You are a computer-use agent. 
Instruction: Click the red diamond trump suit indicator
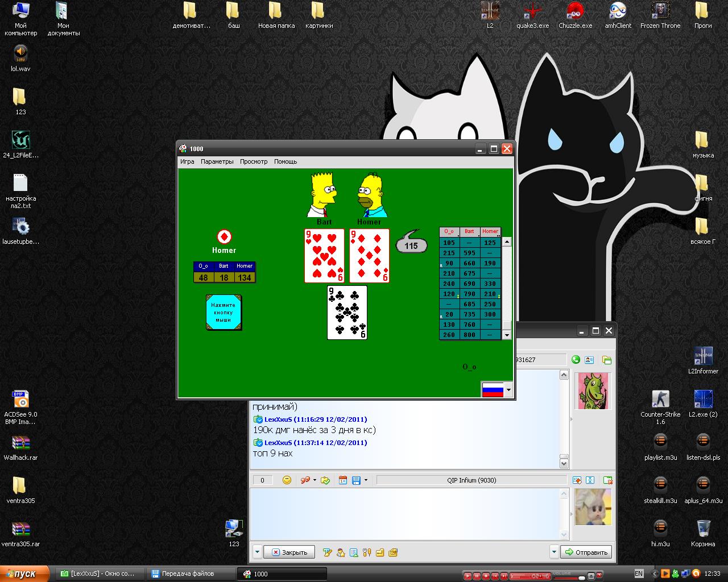click(x=224, y=236)
